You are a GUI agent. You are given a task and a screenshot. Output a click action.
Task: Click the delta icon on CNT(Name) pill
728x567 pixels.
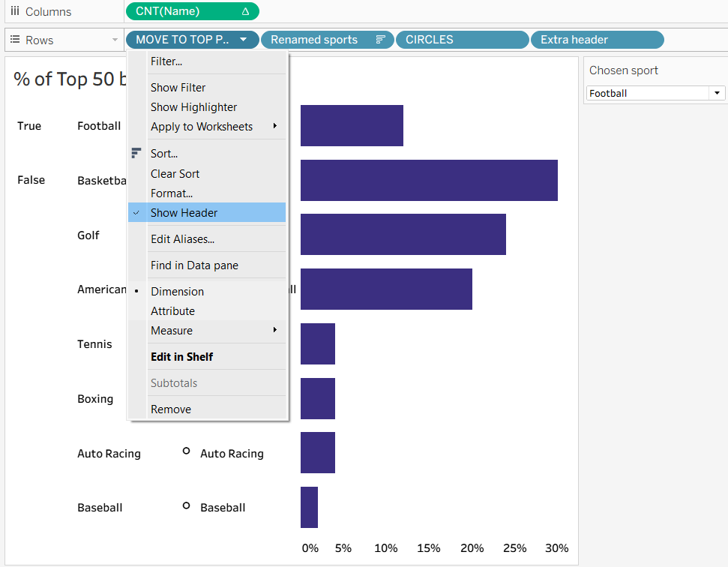point(245,11)
